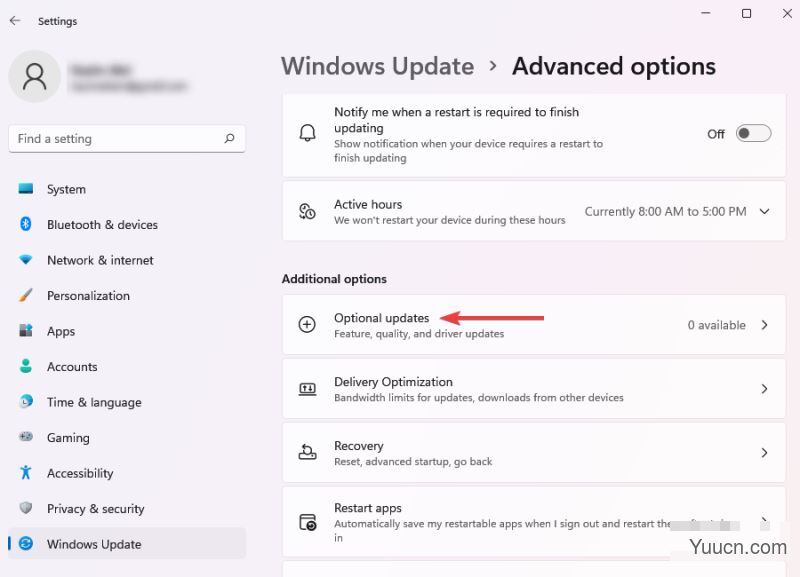The height and width of the screenshot is (577, 800).
Task: Click 'Currently 8:00 AM to 5:00 PM'
Action: point(665,211)
